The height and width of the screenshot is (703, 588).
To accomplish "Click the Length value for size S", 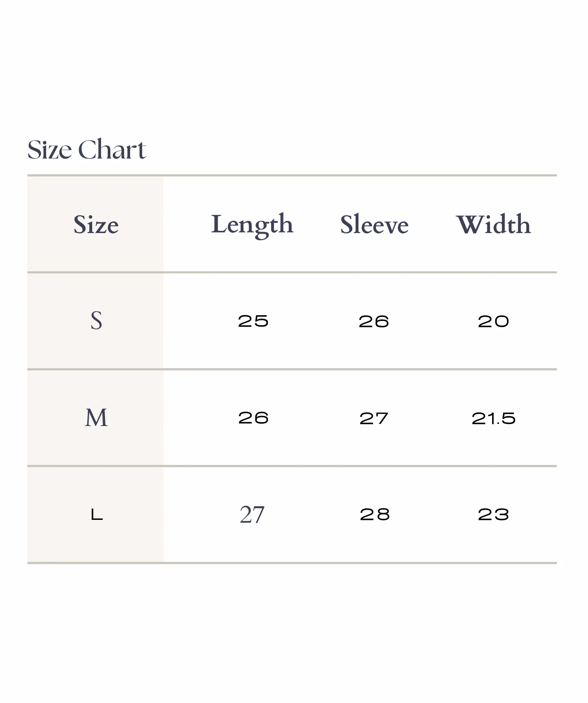I will coord(253,321).
